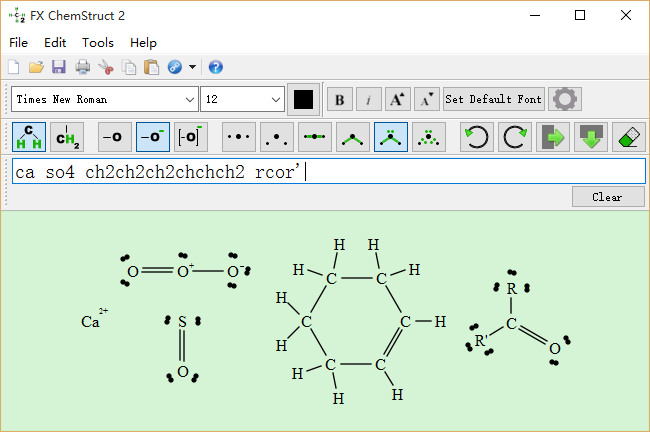650x432 pixels.
Task: Rotate structure clockwise
Action: click(515, 136)
